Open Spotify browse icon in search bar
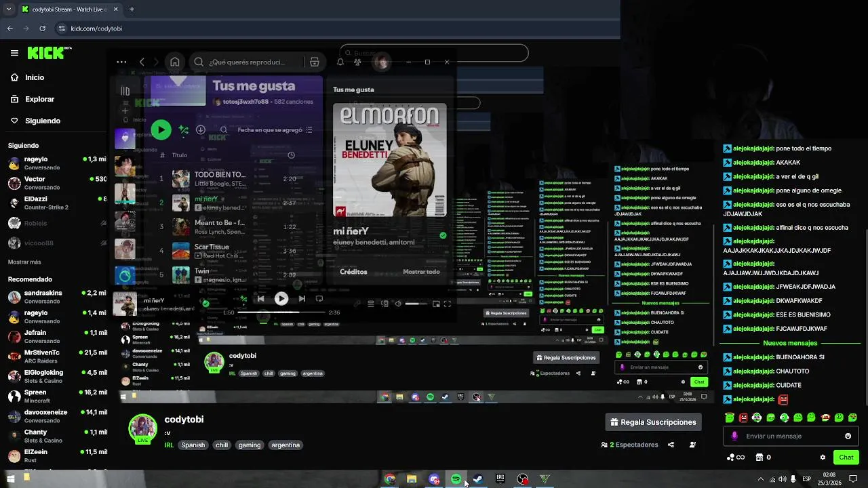Viewport: 868px width, 488px height. pyautogui.click(x=315, y=62)
